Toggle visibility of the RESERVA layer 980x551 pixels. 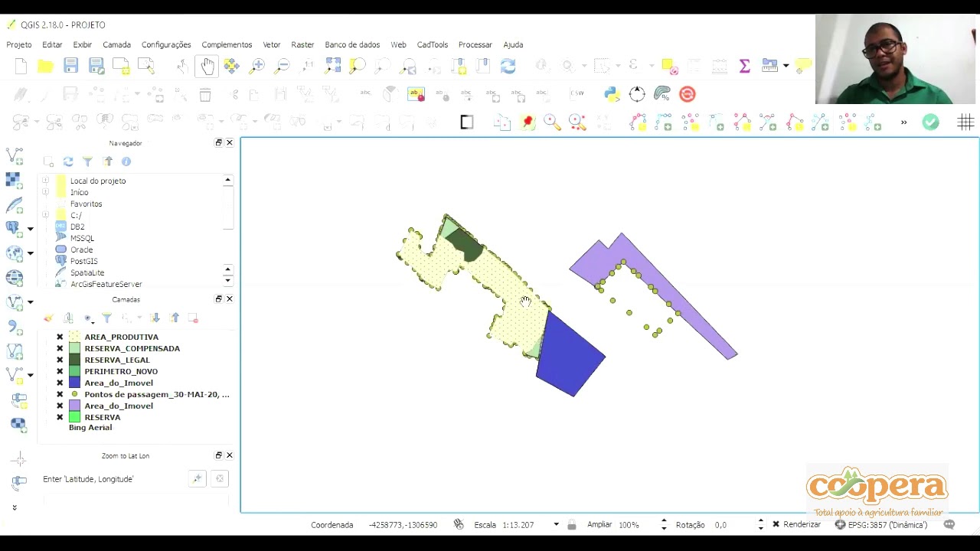click(x=60, y=417)
